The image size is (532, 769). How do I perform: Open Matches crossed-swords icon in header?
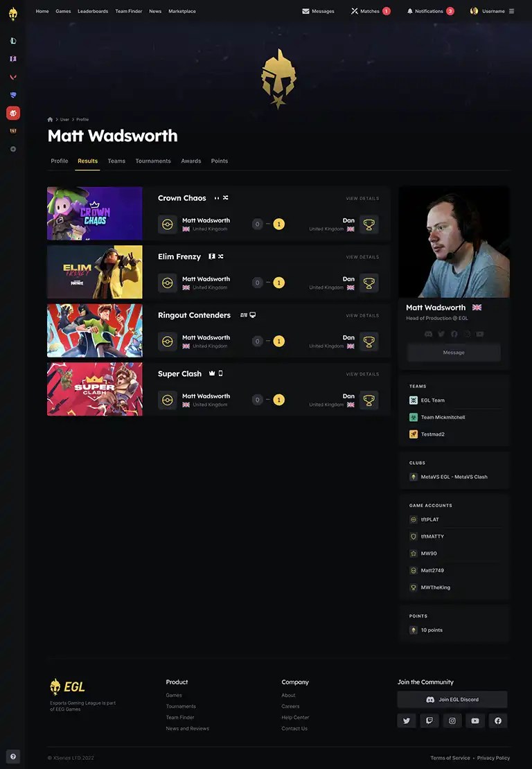click(x=355, y=11)
